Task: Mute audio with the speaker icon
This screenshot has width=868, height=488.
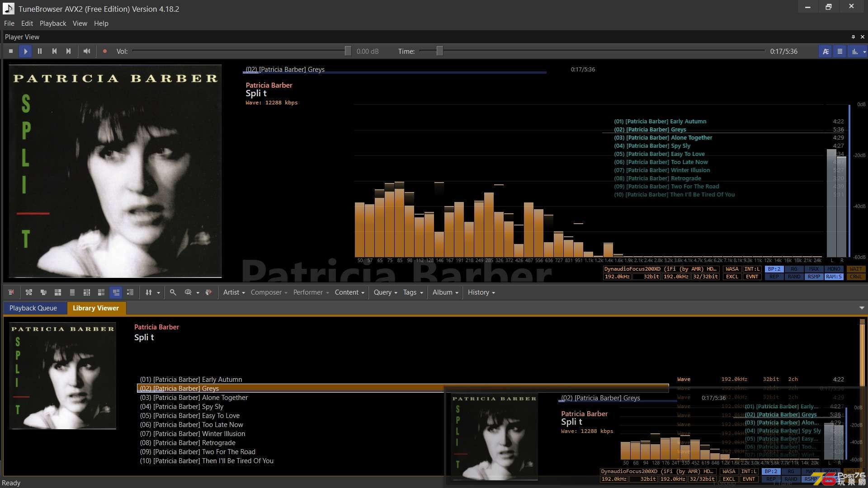Action: [87, 52]
